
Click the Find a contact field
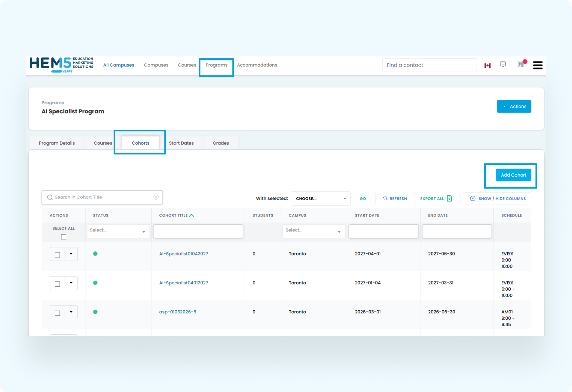[x=429, y=65]
